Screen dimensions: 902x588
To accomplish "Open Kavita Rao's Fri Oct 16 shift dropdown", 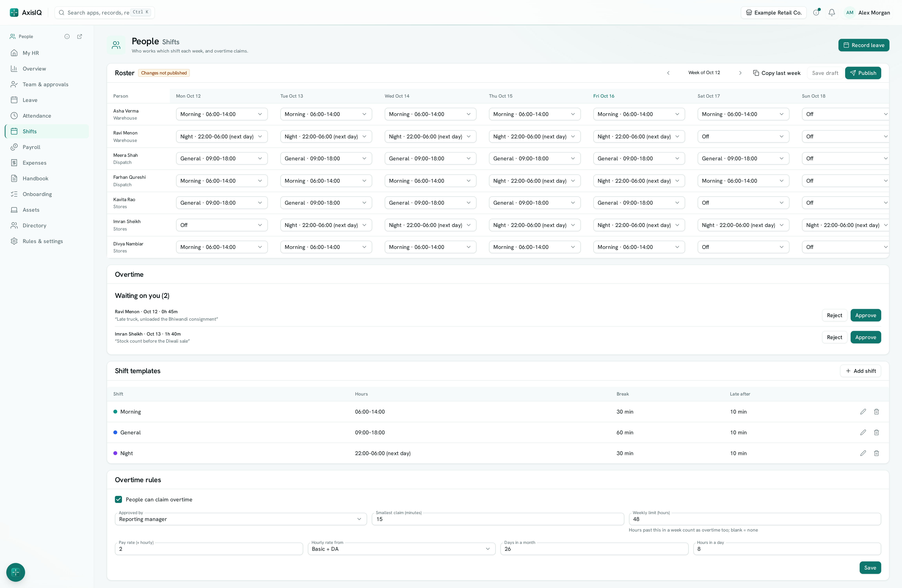I will [639, 203].
